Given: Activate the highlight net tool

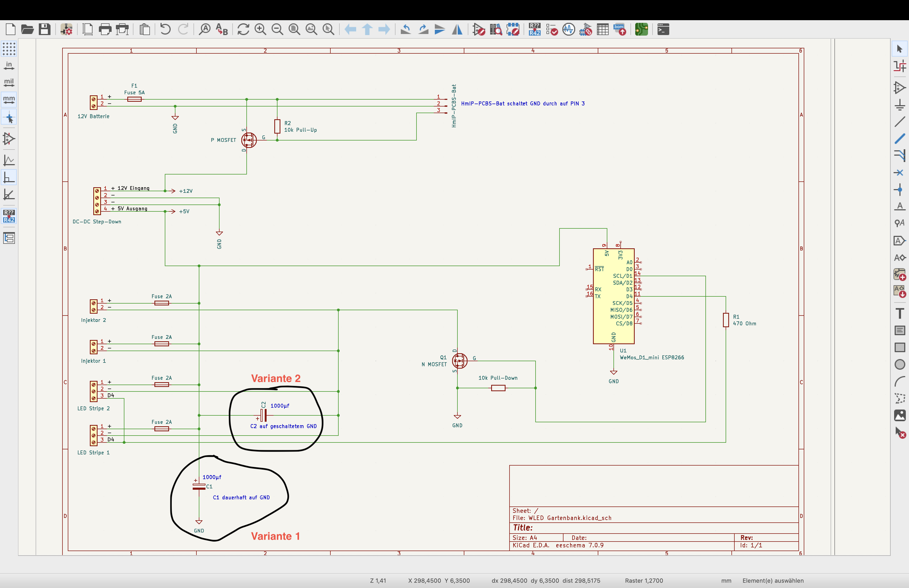Looking at the screenshot, I should (899, 66).
